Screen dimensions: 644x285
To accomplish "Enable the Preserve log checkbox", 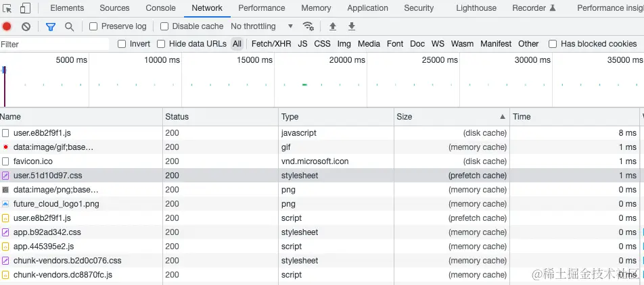I will [x=93, y=26].
